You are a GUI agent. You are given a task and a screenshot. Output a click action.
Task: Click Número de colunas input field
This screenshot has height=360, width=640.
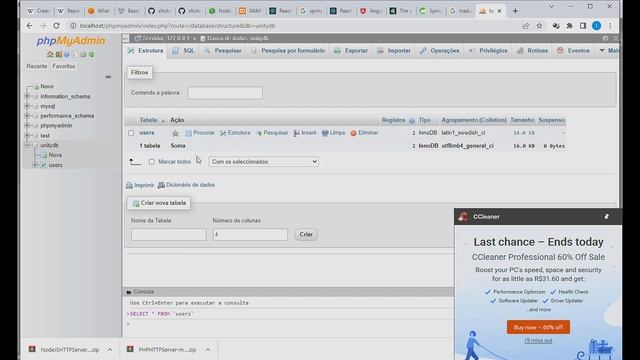pos(250,234)
